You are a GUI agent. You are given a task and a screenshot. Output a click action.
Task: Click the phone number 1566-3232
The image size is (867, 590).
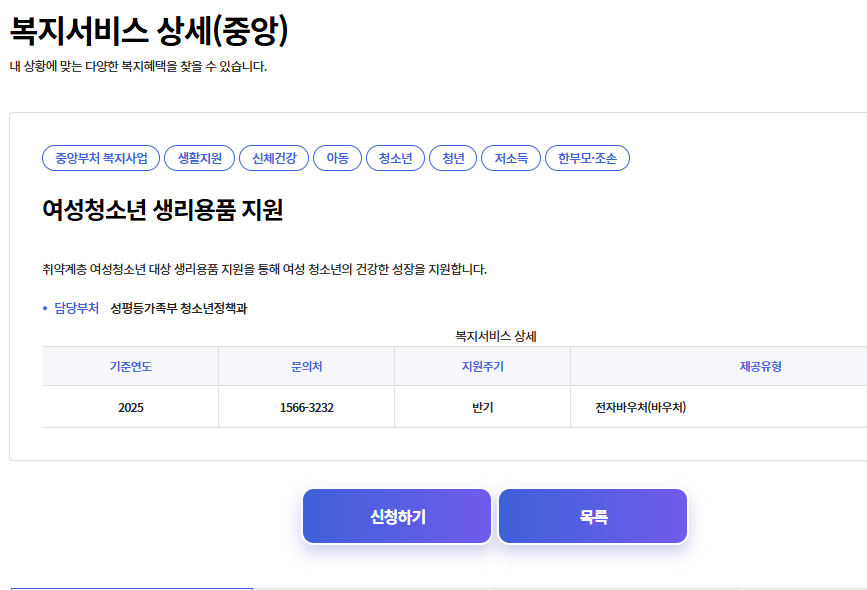click(x=306, y=408)
